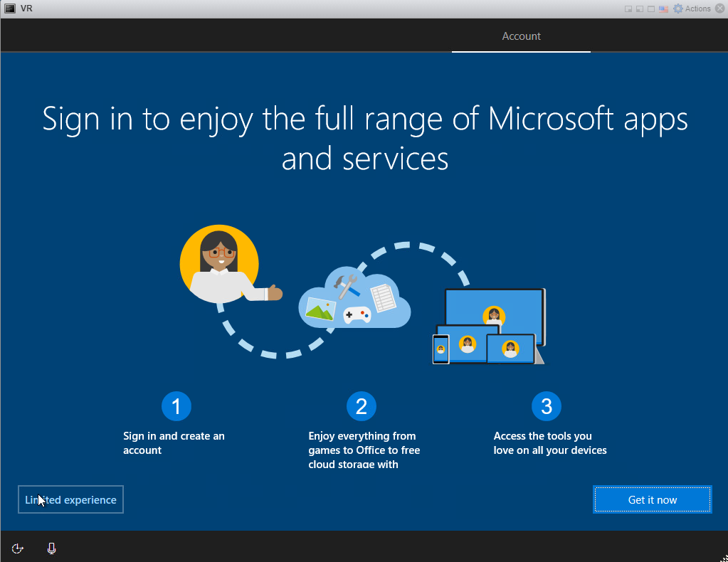Click the heading 'Sign in to enjoy the full range'
The height and width of the screenshot is (562, 728).
[365, 138]
